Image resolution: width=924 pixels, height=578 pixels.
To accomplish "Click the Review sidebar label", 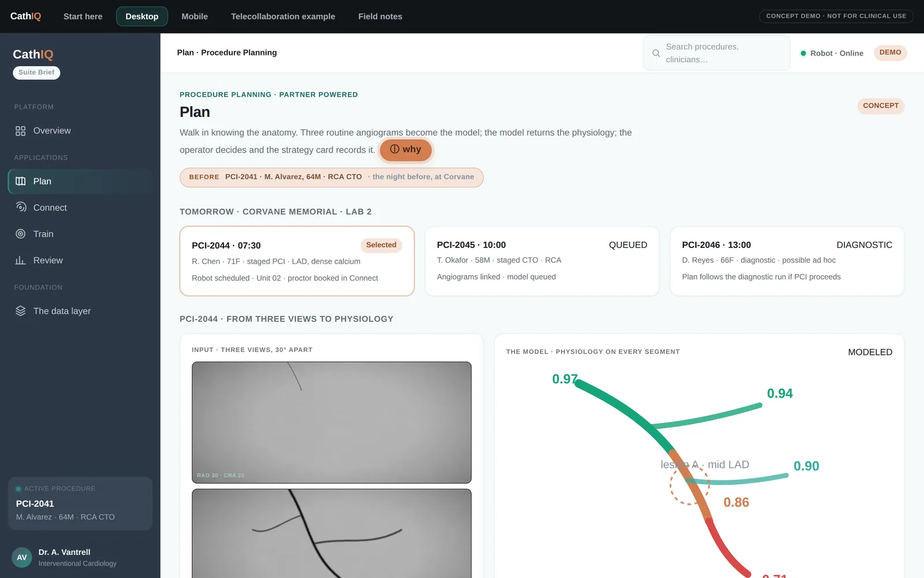I will tap(48, 261).
